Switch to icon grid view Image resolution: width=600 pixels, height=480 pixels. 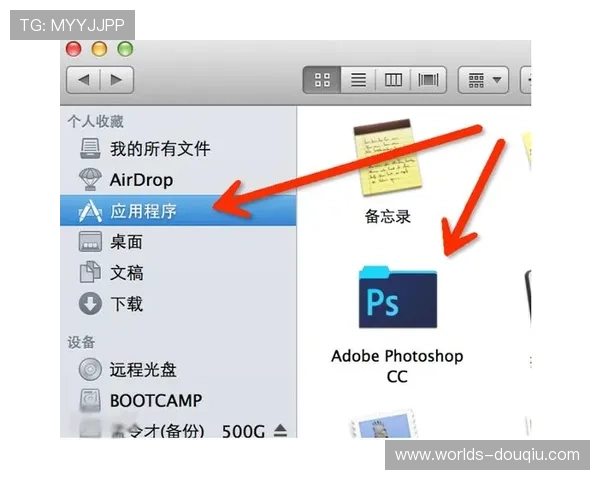coord(322,79)
